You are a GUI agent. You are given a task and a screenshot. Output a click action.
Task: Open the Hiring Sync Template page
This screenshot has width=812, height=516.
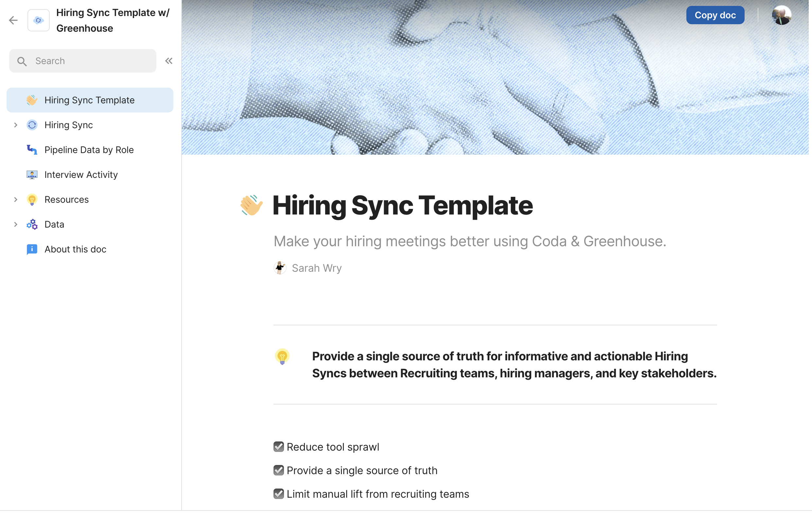[x=89, y=100]
